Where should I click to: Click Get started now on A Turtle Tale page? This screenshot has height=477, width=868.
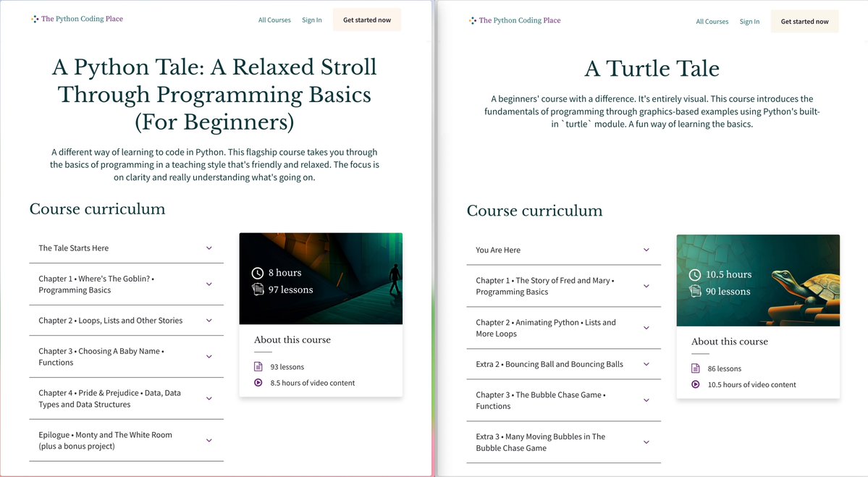click(x=804, y=21)
